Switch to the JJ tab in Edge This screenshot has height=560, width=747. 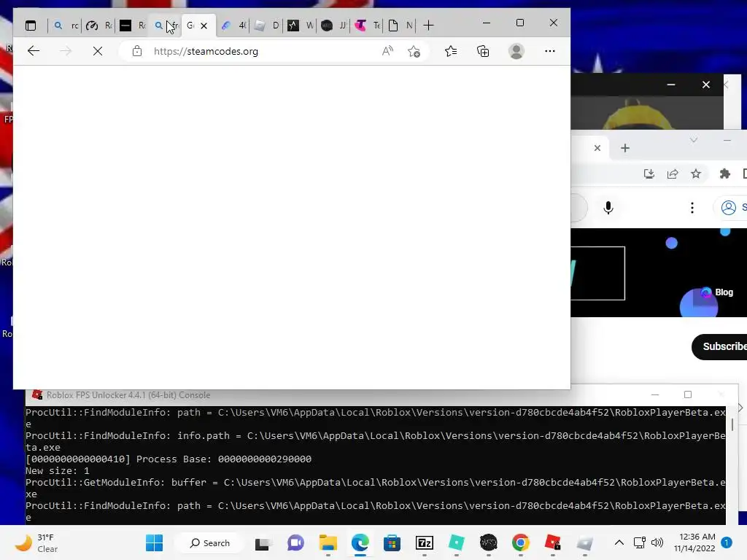click(333, 26)
